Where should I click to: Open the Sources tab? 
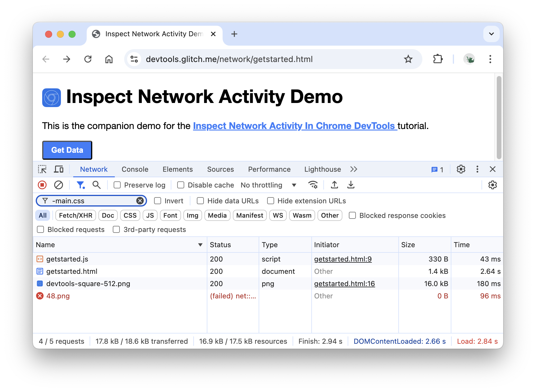click(220, 169)
